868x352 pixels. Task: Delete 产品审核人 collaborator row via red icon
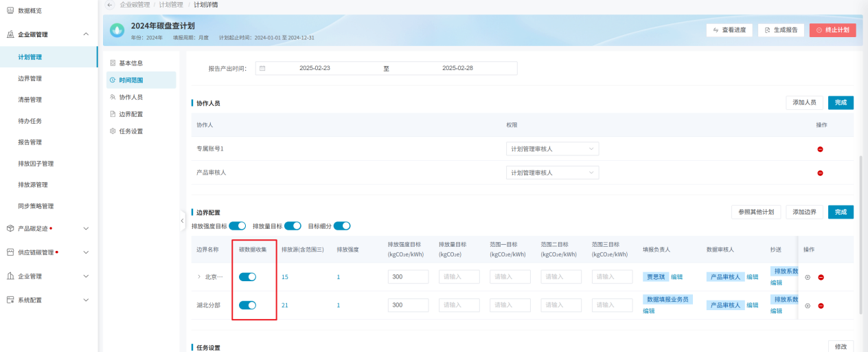click(820, 173)
